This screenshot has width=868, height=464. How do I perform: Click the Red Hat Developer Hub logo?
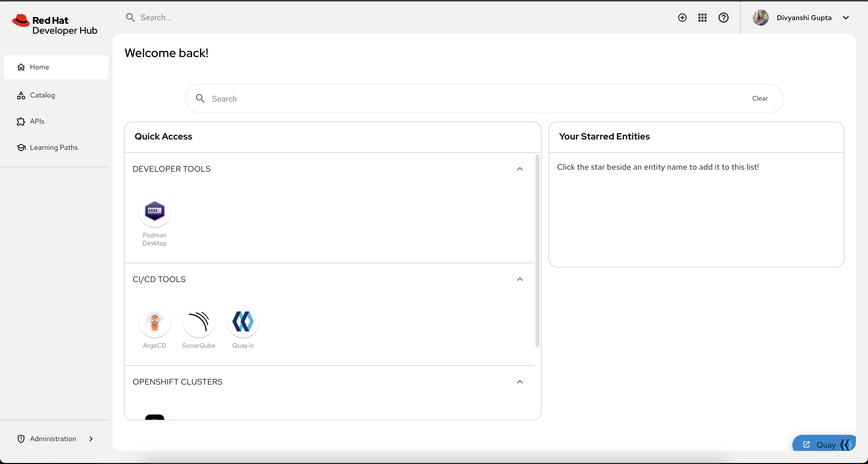55,25
